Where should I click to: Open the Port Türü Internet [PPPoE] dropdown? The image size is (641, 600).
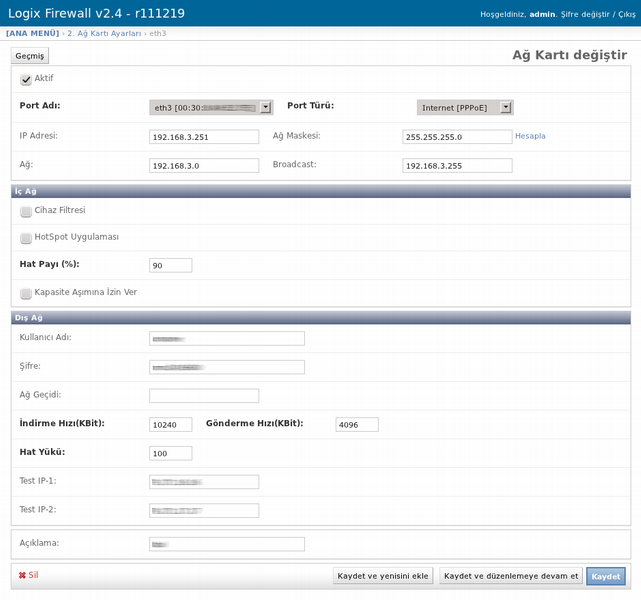(465, 107)
